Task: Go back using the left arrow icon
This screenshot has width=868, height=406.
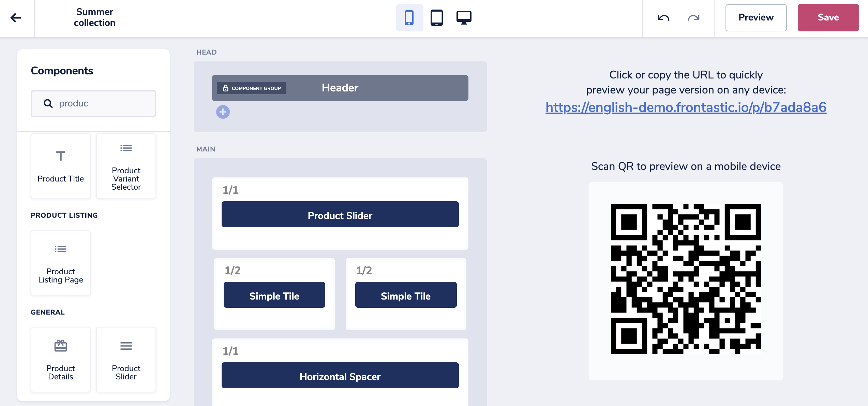Action: pyautogui.click(x=16, y=18)
